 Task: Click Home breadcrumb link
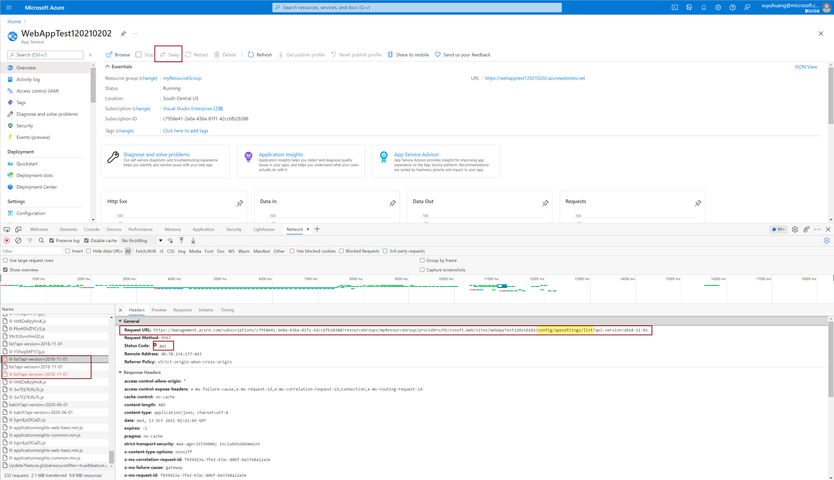pyautogui.click(x=14, y=22)
